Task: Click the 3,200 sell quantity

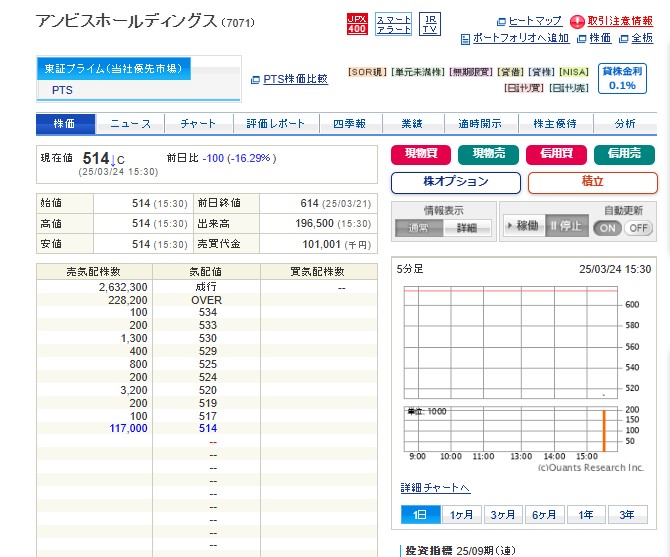Action: pyautogui.click(x=134, y=390)
